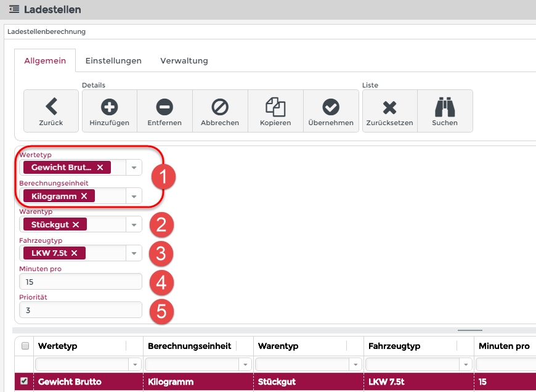Sort by the Fahrzeugtyp column header
Screen dimensions: 536x392
(394, 346)
